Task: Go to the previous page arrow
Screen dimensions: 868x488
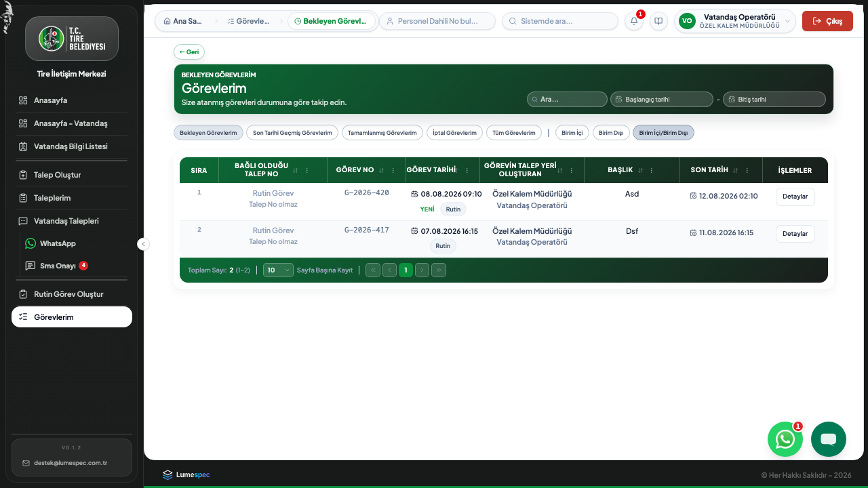Action: (x=389, y=270)
